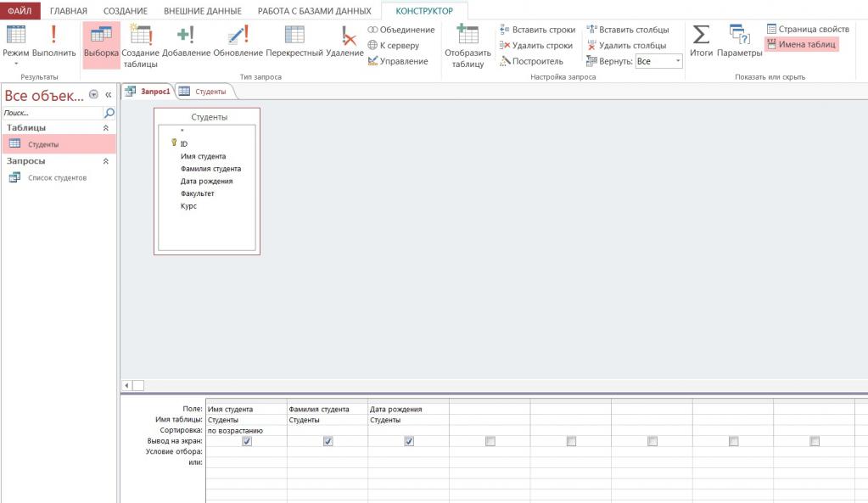Click the Режим view icon
This screenshot has height=503, width=868.
coord(15,35)
